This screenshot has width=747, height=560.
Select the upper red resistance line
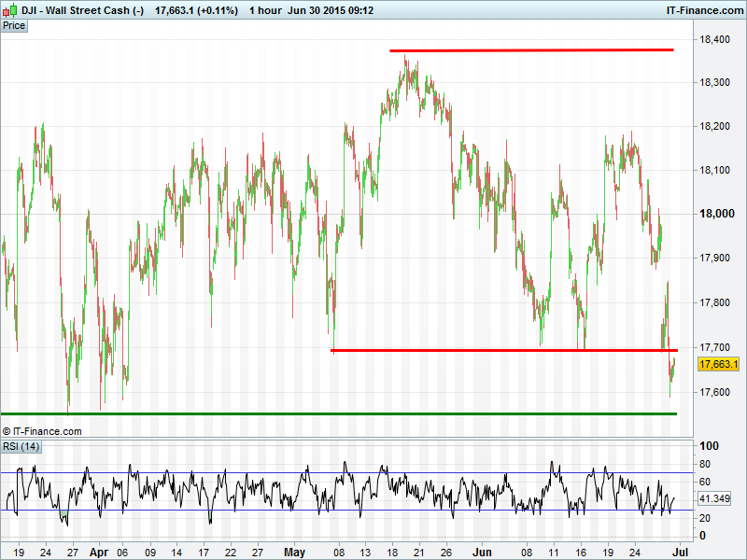[x=531, y=49]
